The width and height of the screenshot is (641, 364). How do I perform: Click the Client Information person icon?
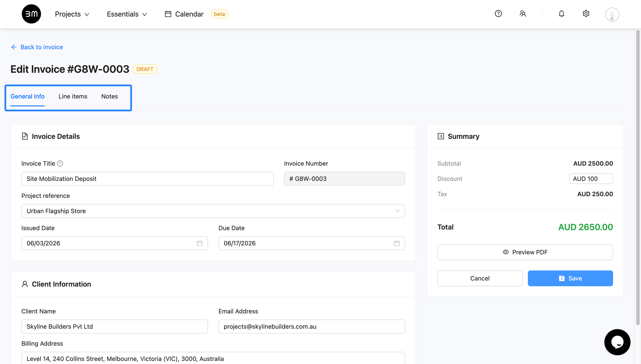(x=25, y=284)
